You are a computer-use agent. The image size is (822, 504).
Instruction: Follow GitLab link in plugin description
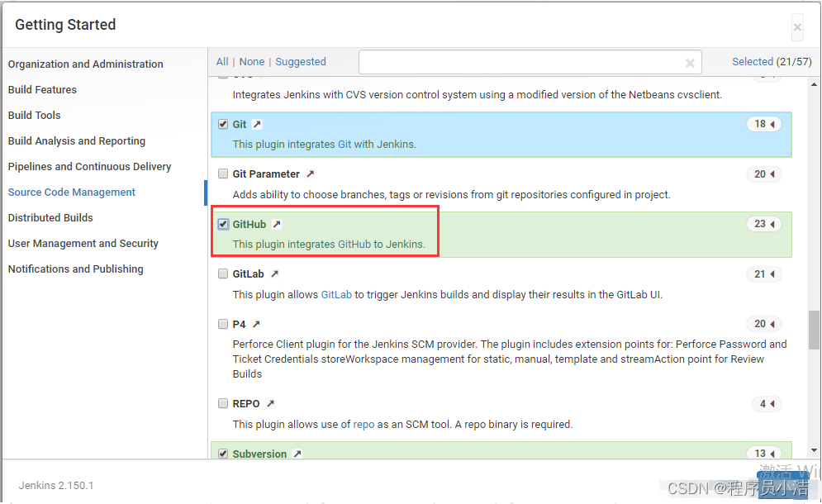[336, 295]
